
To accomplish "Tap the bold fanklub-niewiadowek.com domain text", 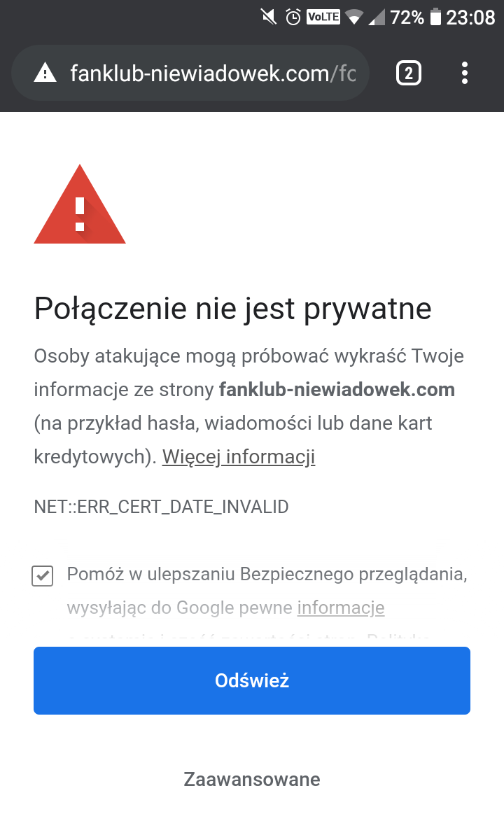I will [x=337, y=390].
